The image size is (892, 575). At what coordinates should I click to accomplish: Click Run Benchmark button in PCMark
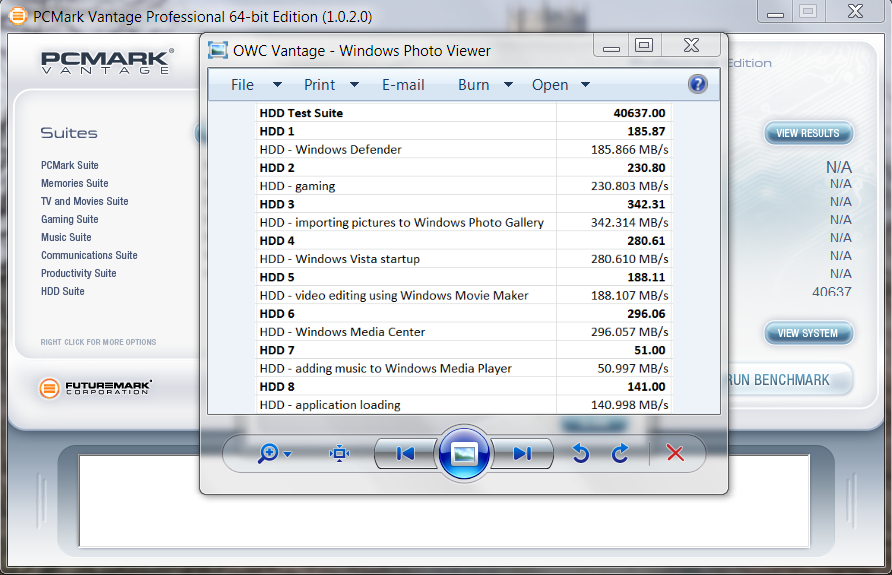[x=790, y=380]
